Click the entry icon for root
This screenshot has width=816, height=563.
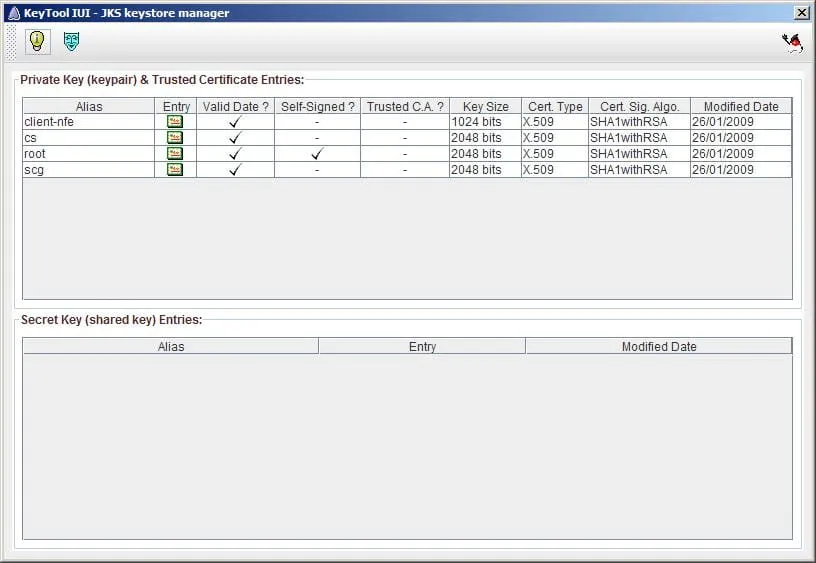(175, 153)
